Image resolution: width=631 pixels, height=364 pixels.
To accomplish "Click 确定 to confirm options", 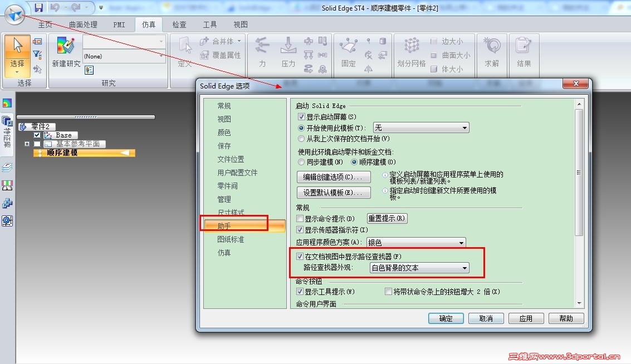I will [x=446, y=318].
